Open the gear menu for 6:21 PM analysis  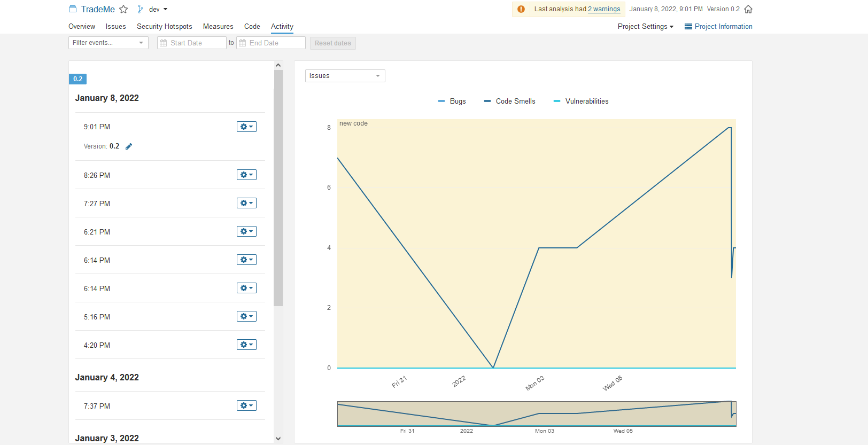246,231
